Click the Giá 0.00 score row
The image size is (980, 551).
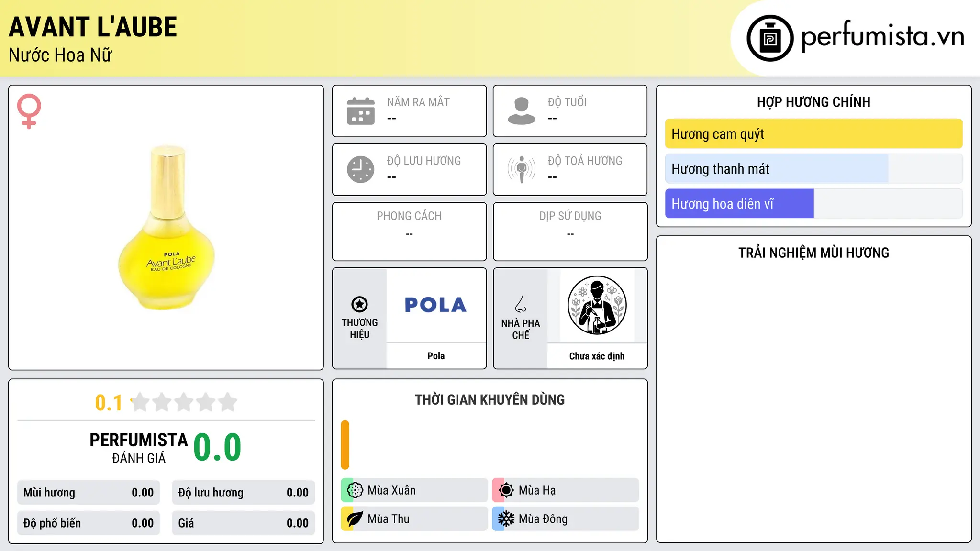click(244, 523)
